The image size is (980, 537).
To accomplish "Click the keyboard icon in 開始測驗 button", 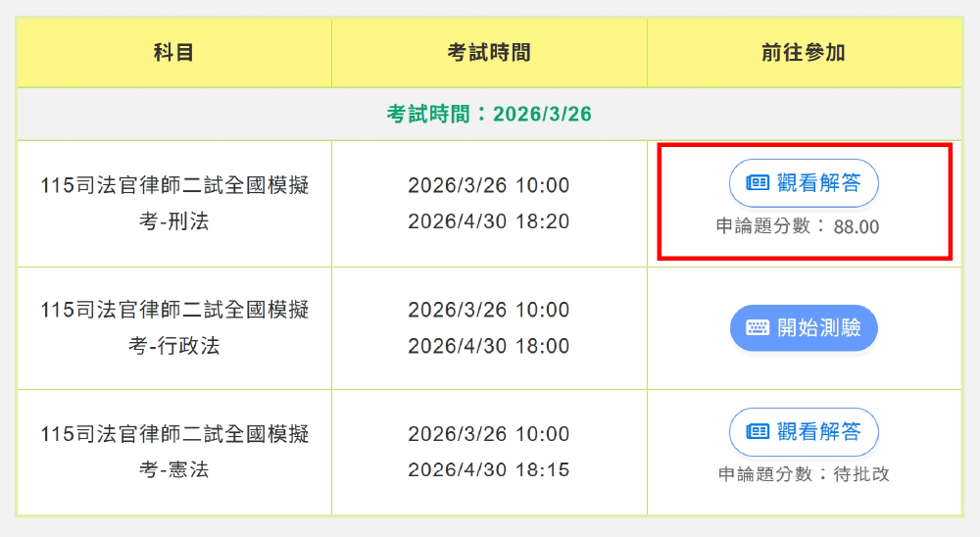I will coord(758,328).
